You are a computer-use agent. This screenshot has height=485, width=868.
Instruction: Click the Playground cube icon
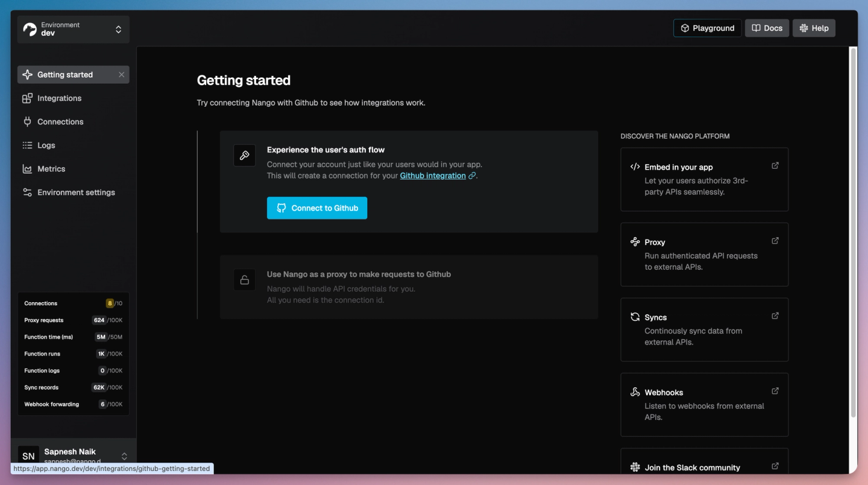pyautogui.click(x=685, y=28)
